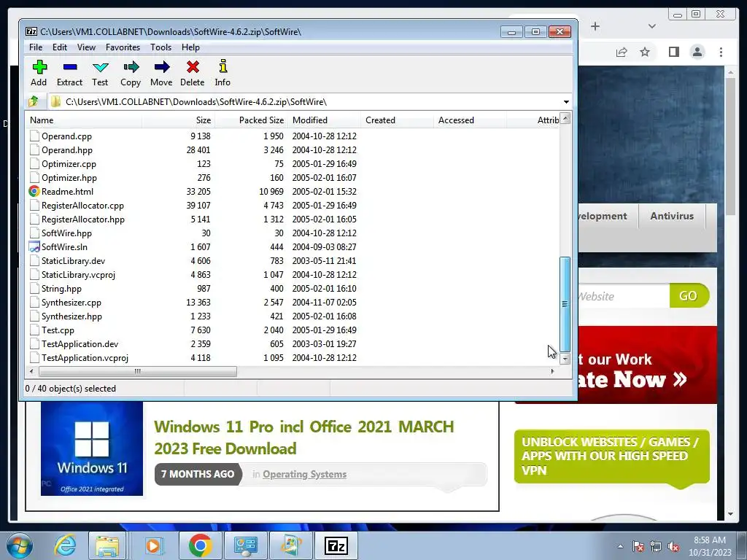The width and height of the screenshot is (747, 560).
Task: Go up one folder level icon
Action: click(34, 101)
